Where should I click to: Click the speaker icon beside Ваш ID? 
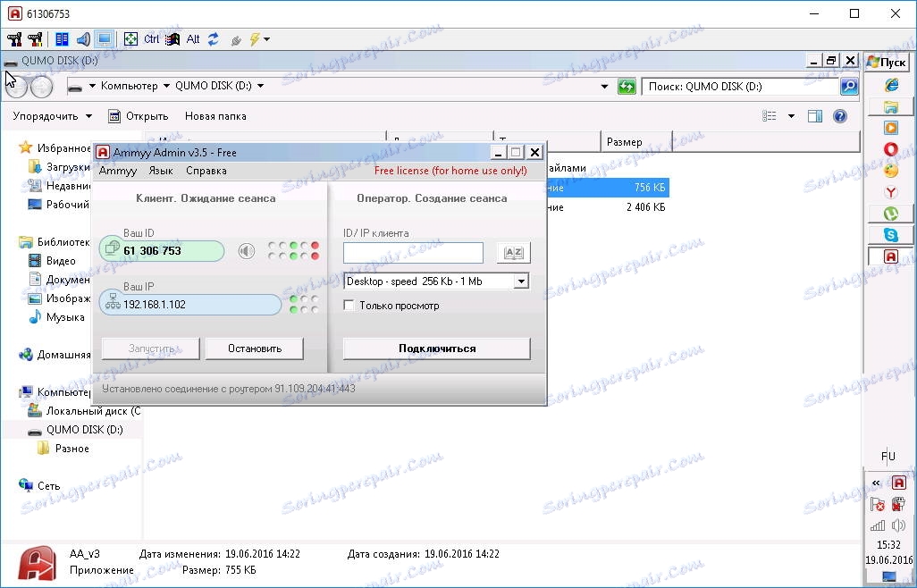(246, 251)
